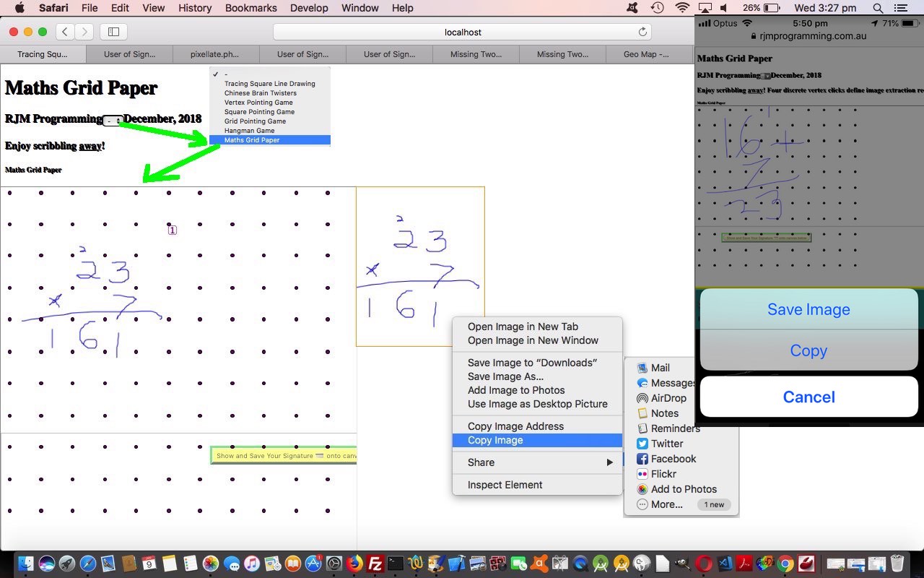924x578 pixels.
Task: Launch FileZilla from the Dock
Action: [x=375, y=564]
